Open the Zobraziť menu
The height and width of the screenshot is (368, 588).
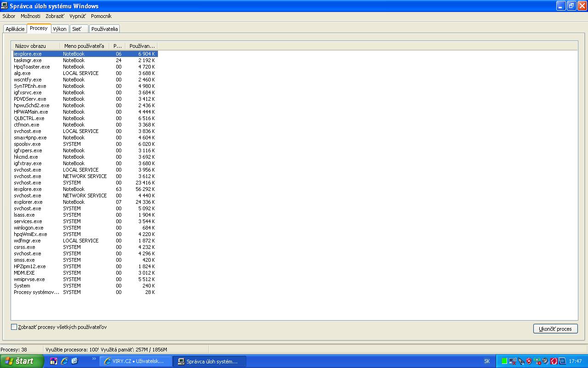(x=55, y=16)
